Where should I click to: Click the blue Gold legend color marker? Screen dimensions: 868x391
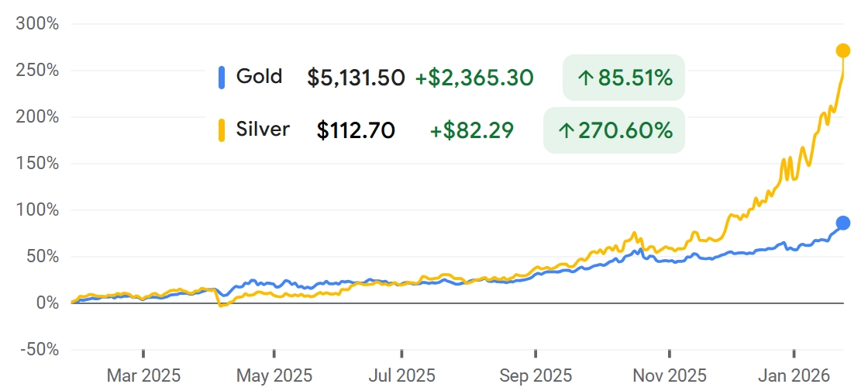point(222,77)
